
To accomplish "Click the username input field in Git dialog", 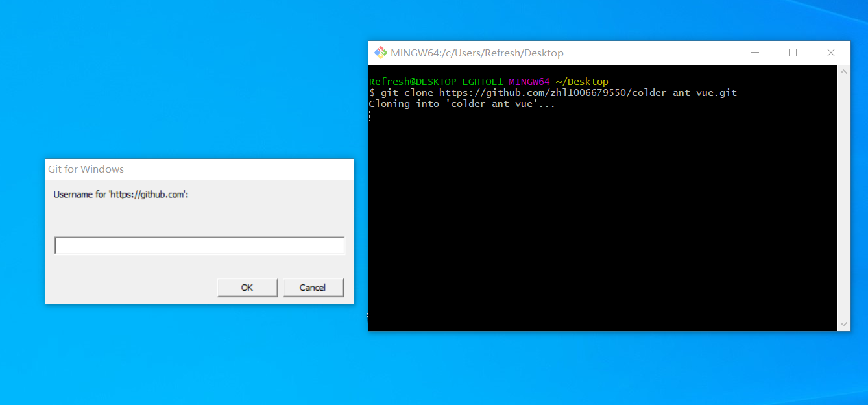I will point(199,245).
